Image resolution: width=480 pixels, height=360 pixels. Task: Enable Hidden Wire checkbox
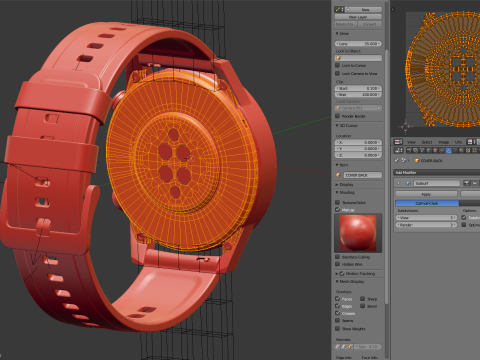337,264
